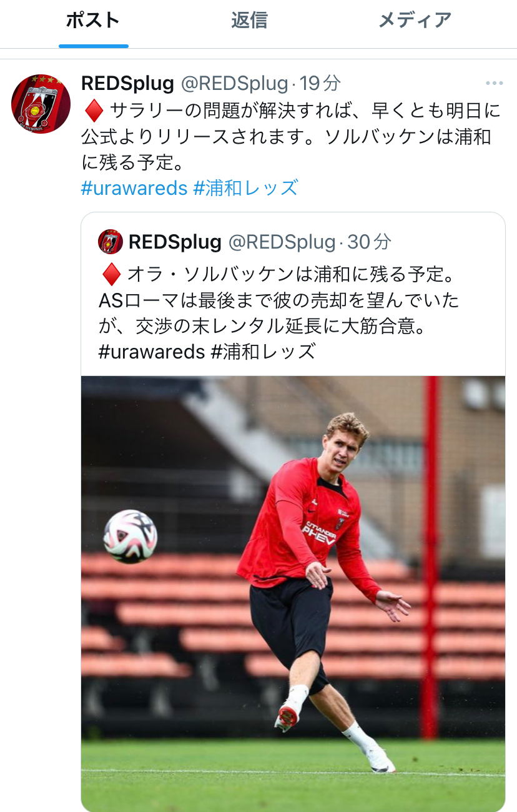Click the red diamond emoji in quoted post

pyautogui.click(x=111, y=274)
